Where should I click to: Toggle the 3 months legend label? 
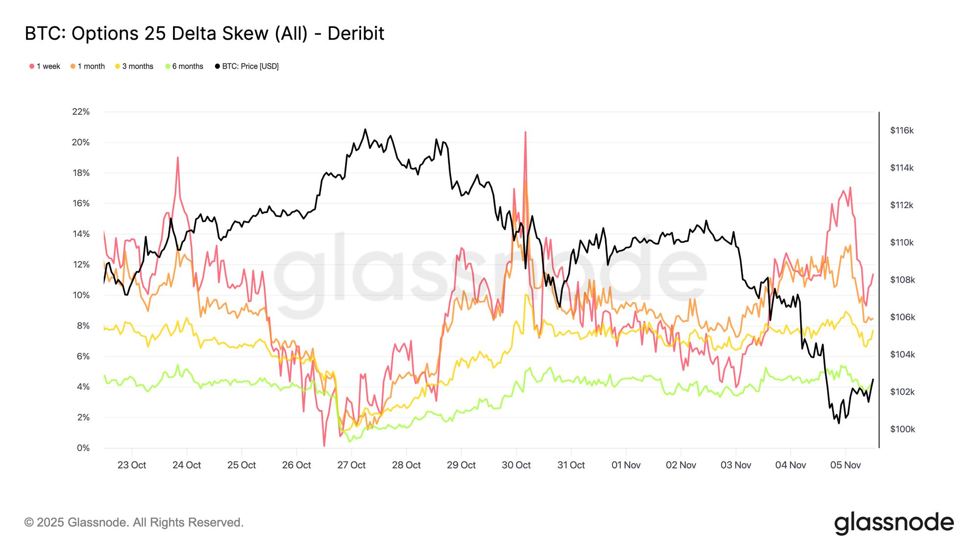(138, 67)
